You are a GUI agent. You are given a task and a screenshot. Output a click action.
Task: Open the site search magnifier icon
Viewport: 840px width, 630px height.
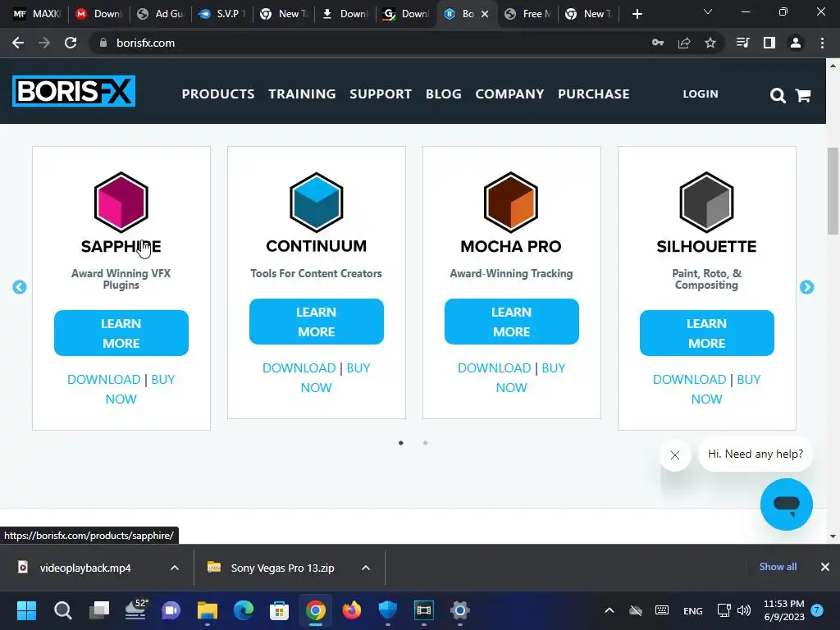[x=778, y=95]
